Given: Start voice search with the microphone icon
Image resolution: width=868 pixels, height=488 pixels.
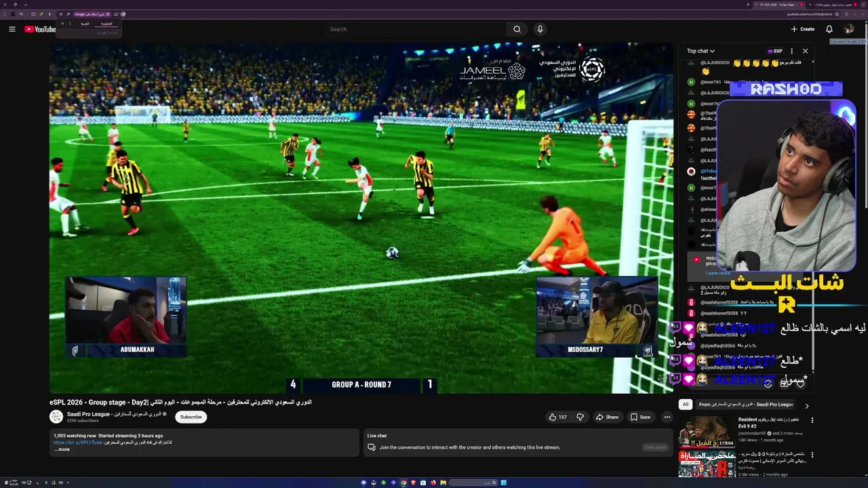Looking at the screenshot, I should click(x=540, y=29).
